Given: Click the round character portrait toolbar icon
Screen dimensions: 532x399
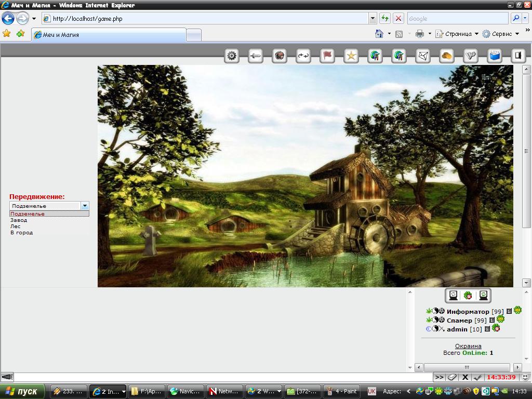Looking at the screenshot, I should pyautogui.click(x=280, y=56).
